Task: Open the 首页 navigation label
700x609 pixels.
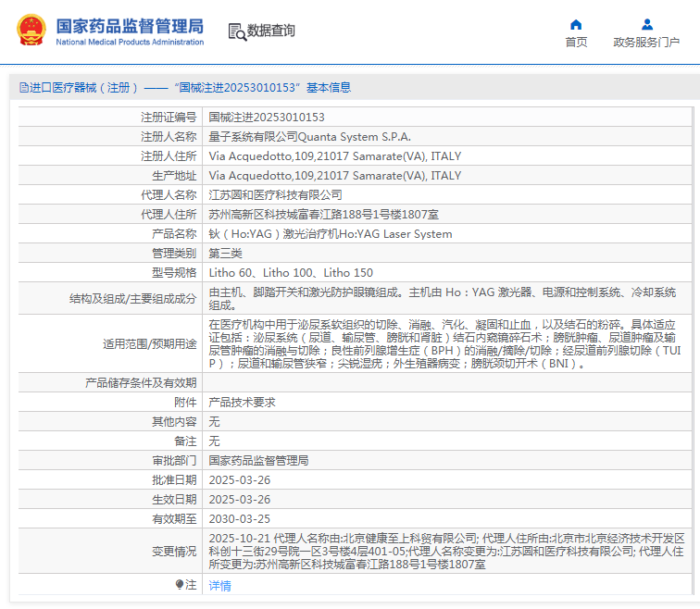Action: (576, 43)
